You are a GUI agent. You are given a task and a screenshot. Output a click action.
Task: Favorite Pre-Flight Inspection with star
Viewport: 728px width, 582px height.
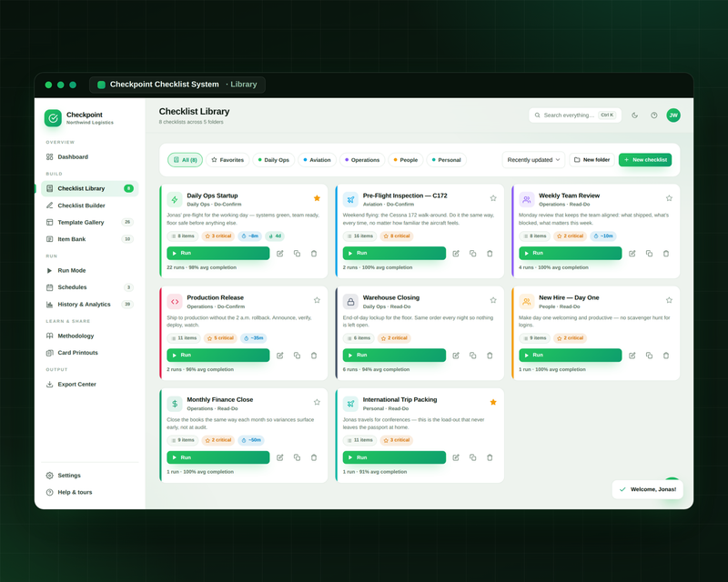[x=493, y=198]
